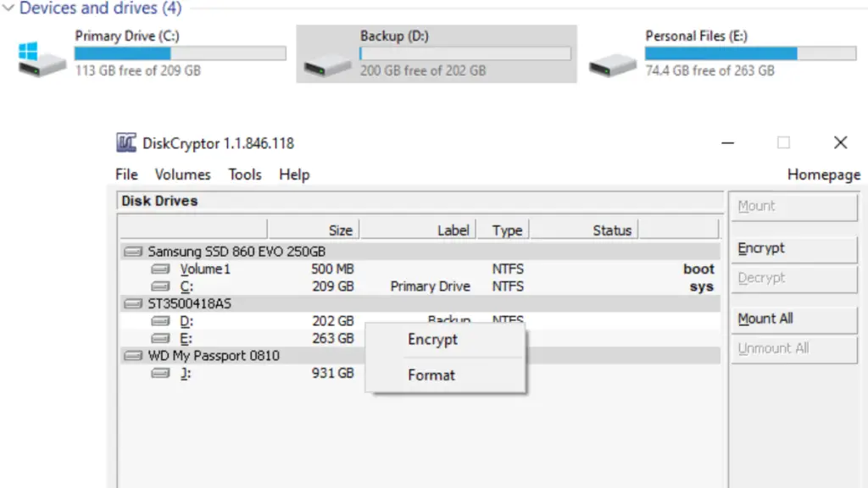Open the Volumes menu

click(183, 175)
